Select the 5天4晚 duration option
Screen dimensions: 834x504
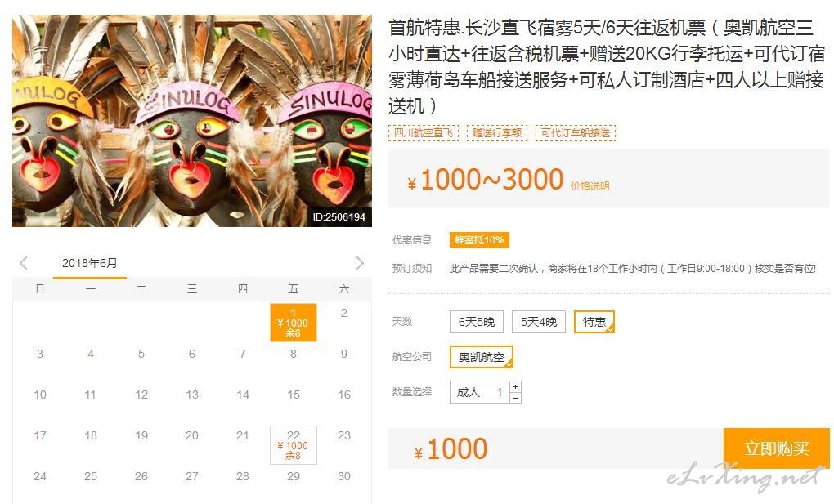(x=539, y=322)
